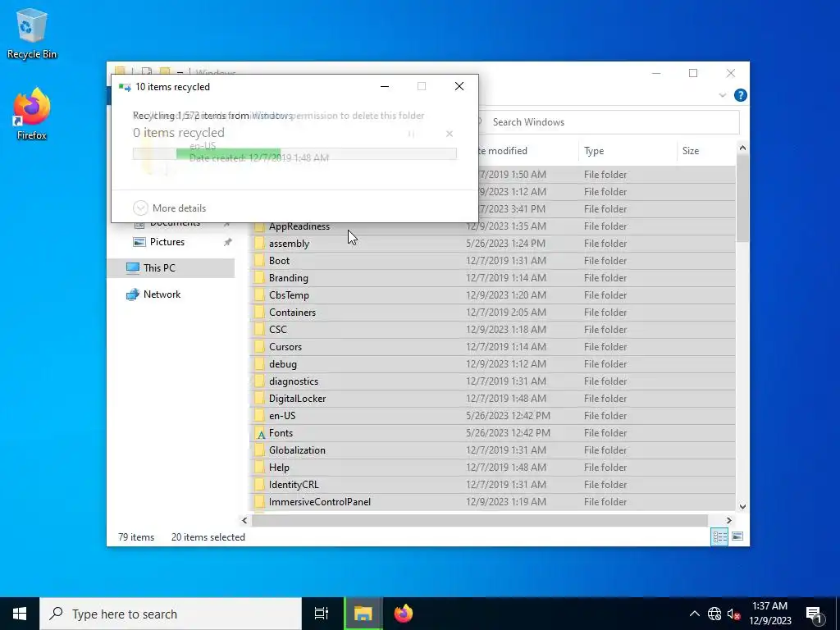The width and height of the screenshot is (840, 630).
Task: Expand More details in recycle dialog
Action: (169, 208)
